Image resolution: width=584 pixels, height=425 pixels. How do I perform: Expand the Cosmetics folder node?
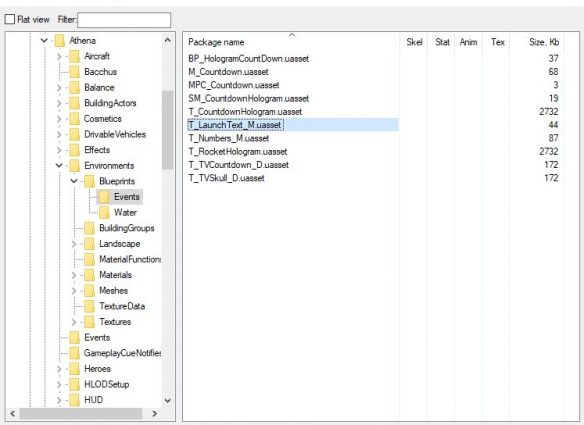[x=59, y=119]
